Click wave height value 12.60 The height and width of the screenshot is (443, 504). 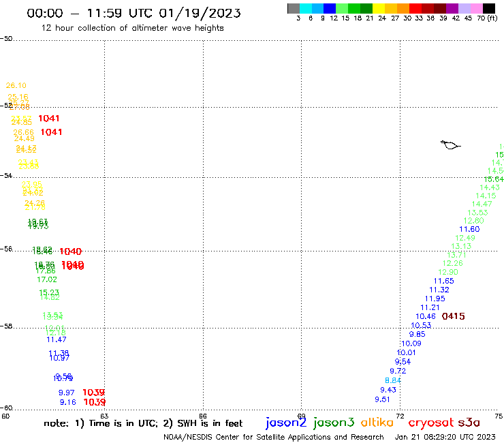[x=474, y=221]
